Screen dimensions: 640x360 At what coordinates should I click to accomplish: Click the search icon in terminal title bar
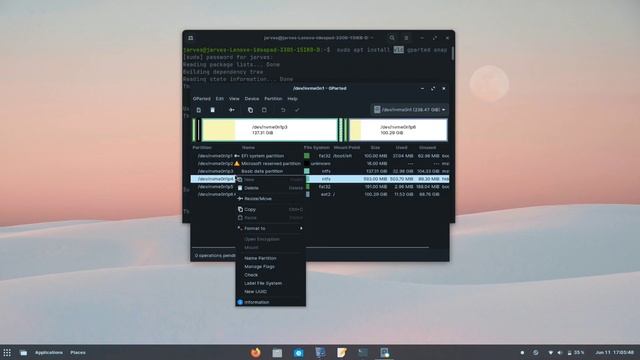tap(392, 38)
